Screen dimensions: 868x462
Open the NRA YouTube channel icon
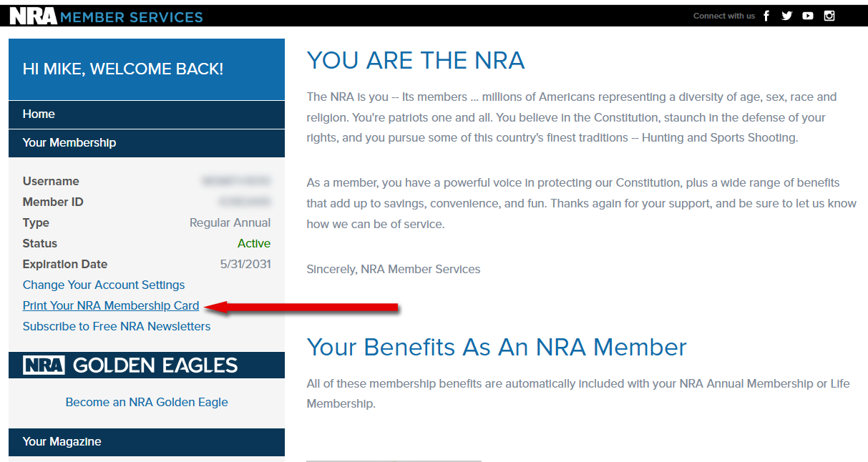click(808, 16)
